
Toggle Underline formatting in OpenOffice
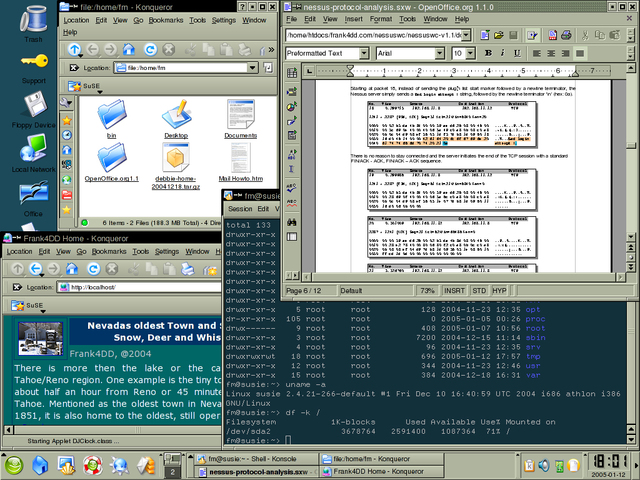click(x=517, y=53)
